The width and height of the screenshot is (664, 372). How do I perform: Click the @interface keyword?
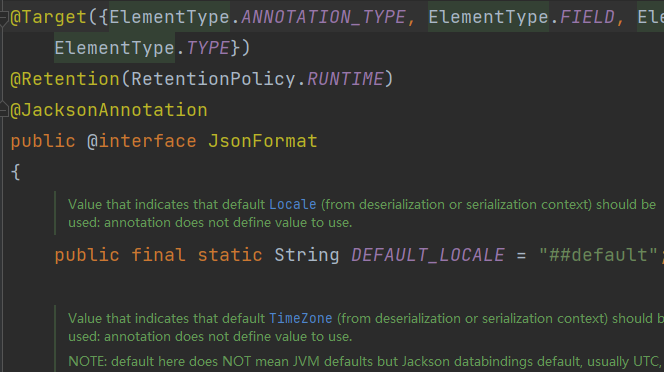click(x=142, y=141)
